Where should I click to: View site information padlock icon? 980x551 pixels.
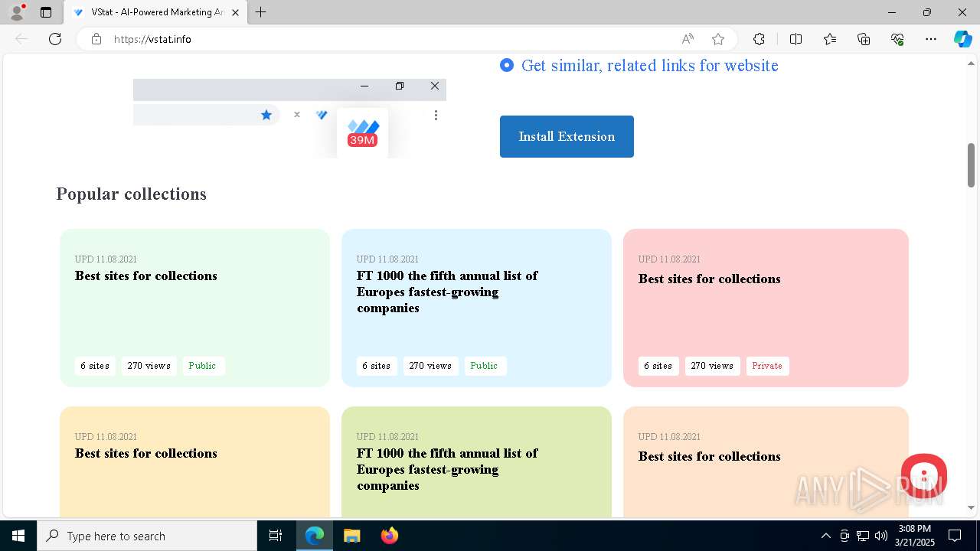click(x=96, y=39)
